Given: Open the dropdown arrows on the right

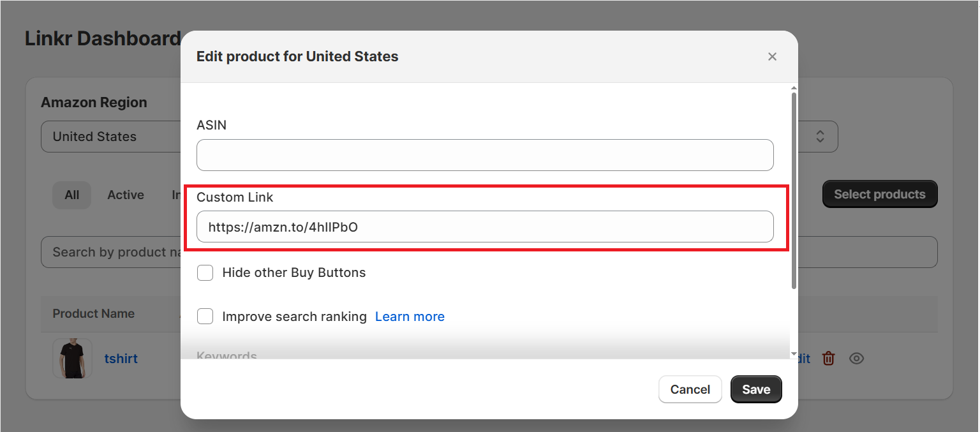Looking at the screenshot, I should [820, 137].
